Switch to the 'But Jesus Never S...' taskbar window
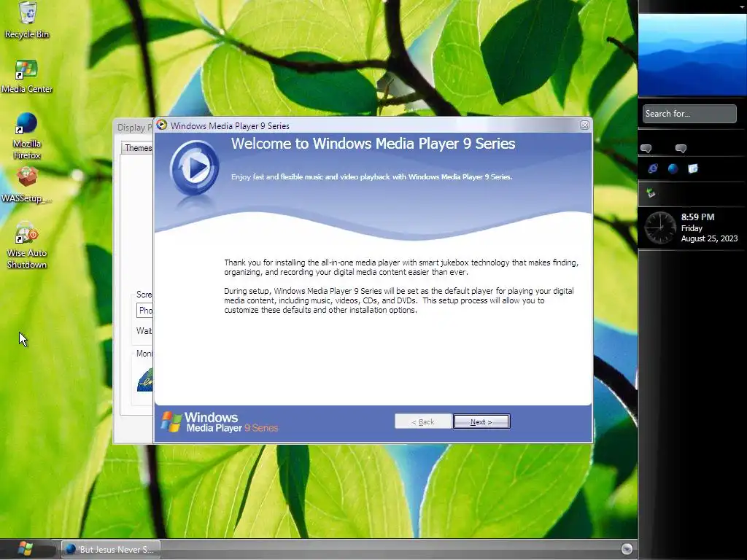747x560 pixels. (111, 549)
